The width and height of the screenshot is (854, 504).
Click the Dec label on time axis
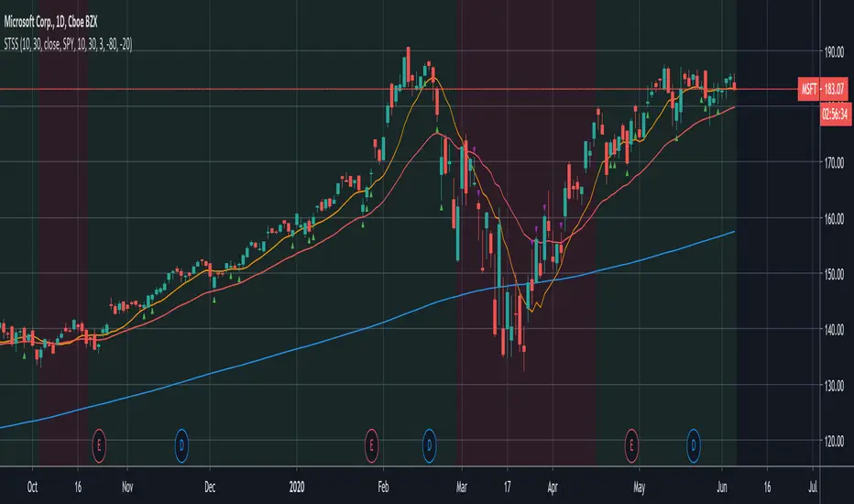[210, 487]
